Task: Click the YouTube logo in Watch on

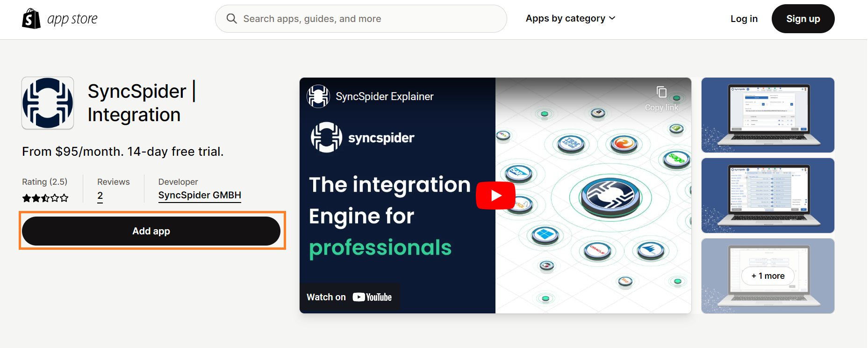Action: (x=372, y=297)
